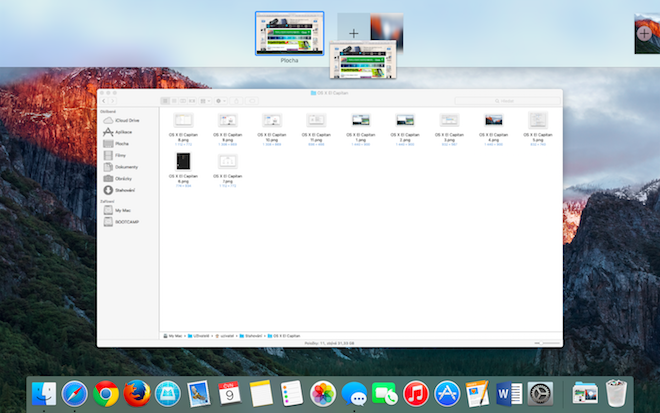This screenshot has height=413, width=660.
Task: Open System Preferences from the Dock
Action: tap(540, 394)
